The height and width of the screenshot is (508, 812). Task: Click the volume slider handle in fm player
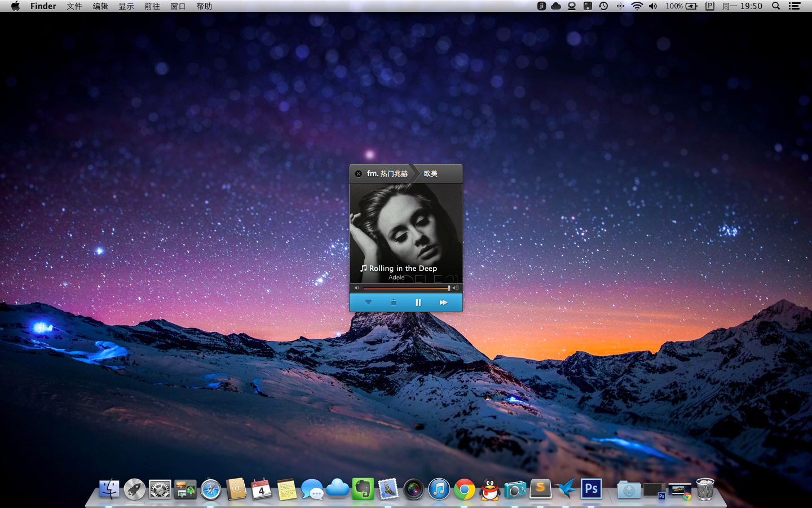point(449,288)
